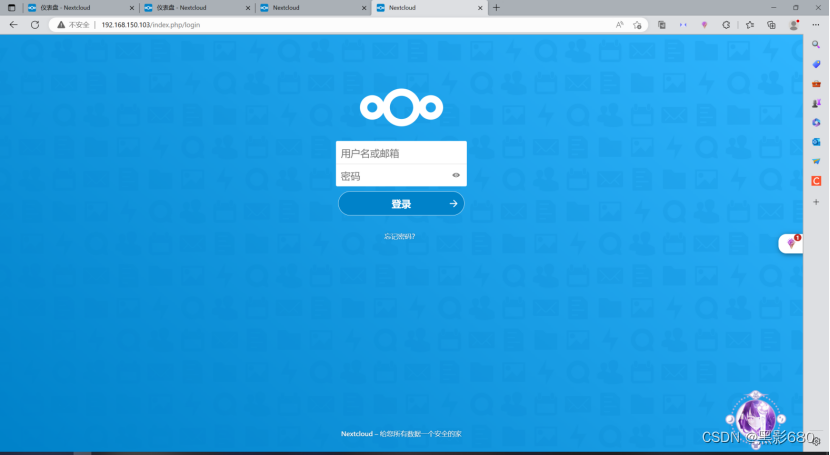This screenshot has height=455, width=830.
Task: Click the 登录 login button
Action: (401, 204)
